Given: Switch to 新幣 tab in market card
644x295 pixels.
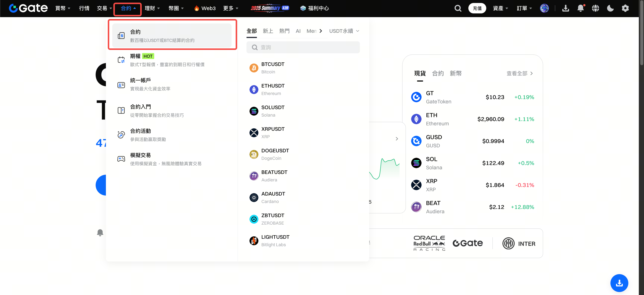Looking at the screenshot, I should coord(455,73).
